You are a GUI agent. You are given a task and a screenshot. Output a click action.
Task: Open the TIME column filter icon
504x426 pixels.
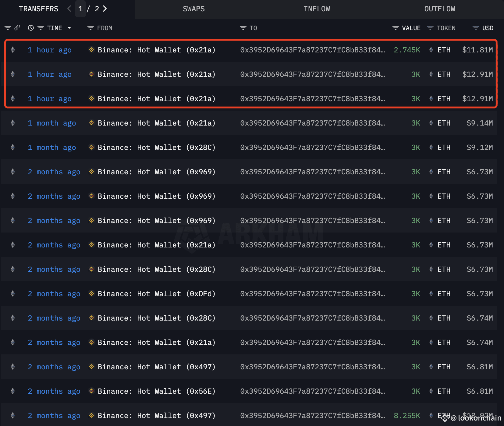click(41, 28)
